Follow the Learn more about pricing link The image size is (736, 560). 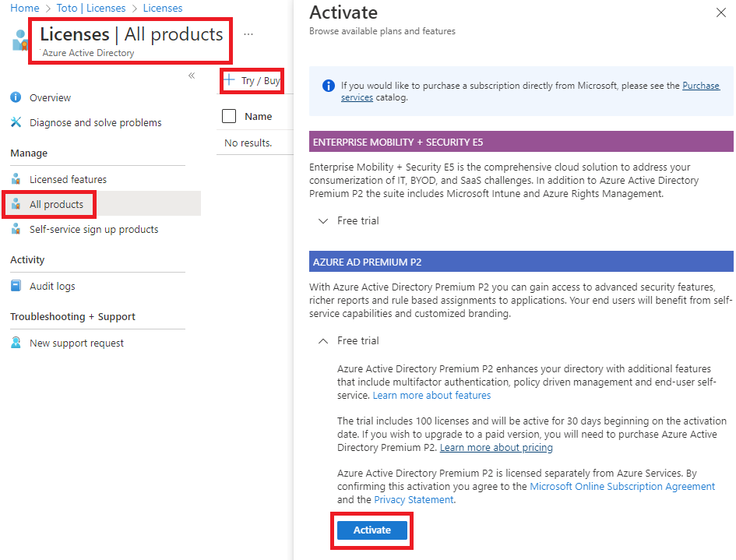point(496,447)
